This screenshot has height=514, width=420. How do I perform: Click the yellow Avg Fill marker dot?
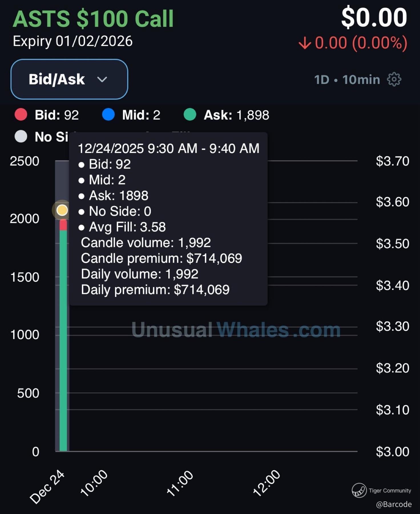62,210
